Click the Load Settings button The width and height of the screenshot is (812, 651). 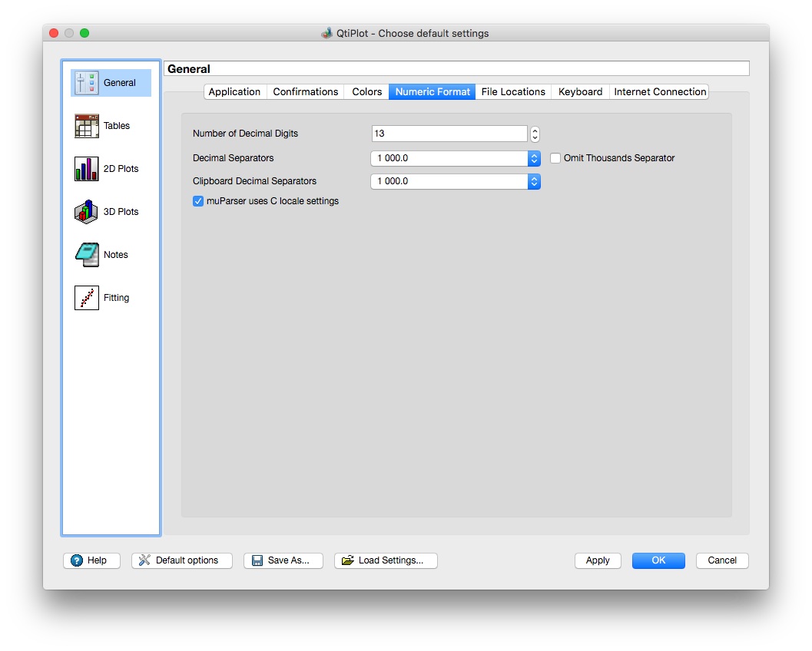(386, 560)
